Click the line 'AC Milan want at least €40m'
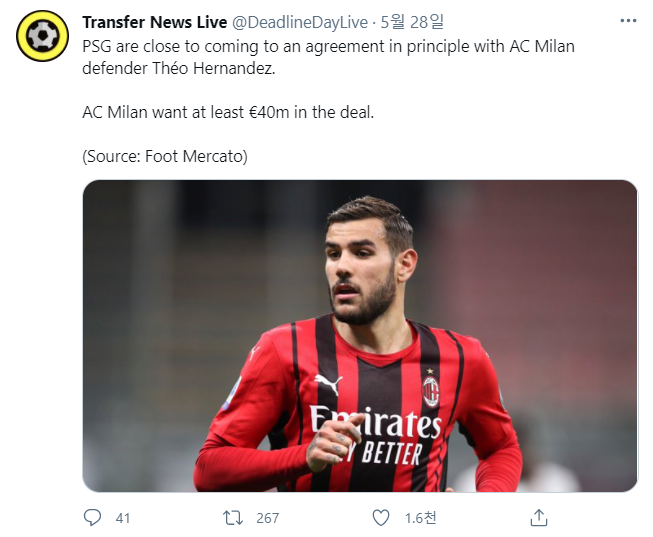The width and height of the screenshot is (653, 537). tap(228, 112)
